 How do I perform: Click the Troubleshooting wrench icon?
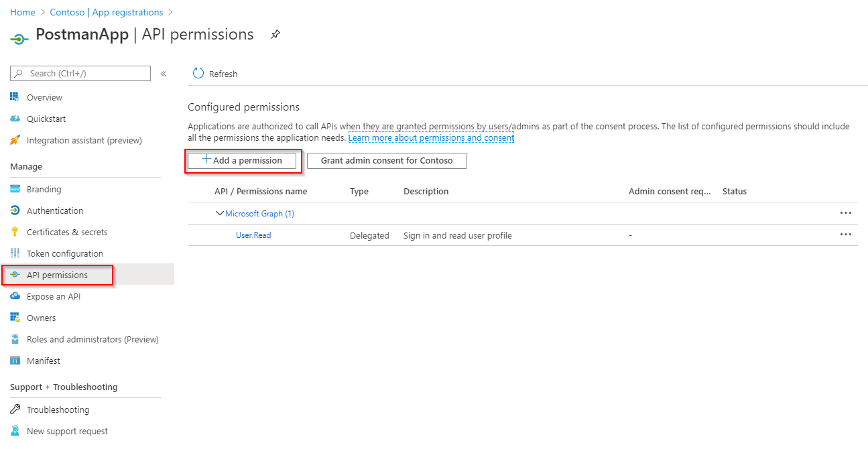pyautogui.click(x=15, y=409)
